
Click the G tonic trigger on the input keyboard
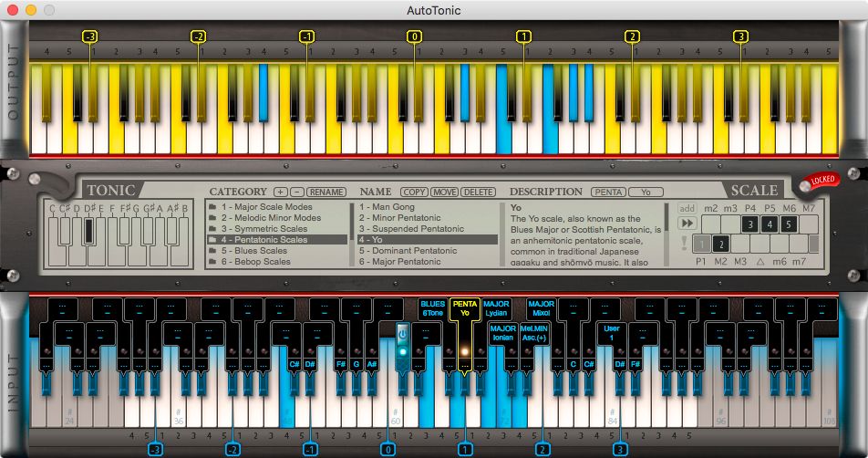(x=356, y=364)
